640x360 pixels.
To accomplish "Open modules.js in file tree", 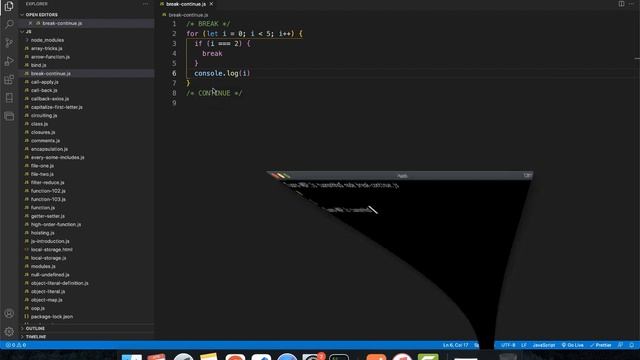I will pos(43,266).
